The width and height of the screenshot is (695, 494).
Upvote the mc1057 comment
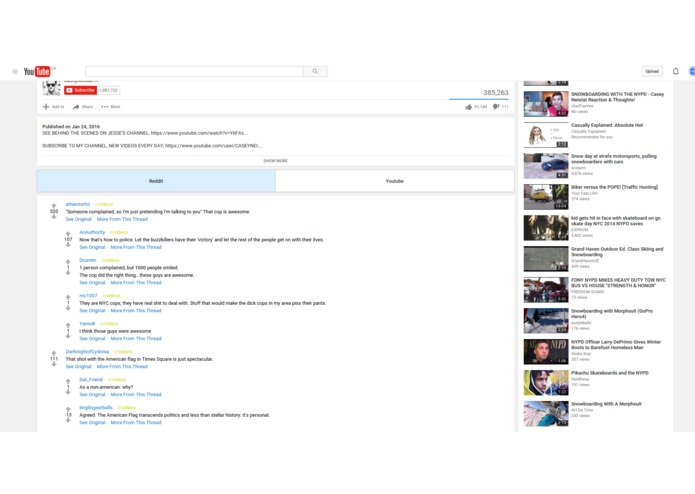click(x=68, y=297)
